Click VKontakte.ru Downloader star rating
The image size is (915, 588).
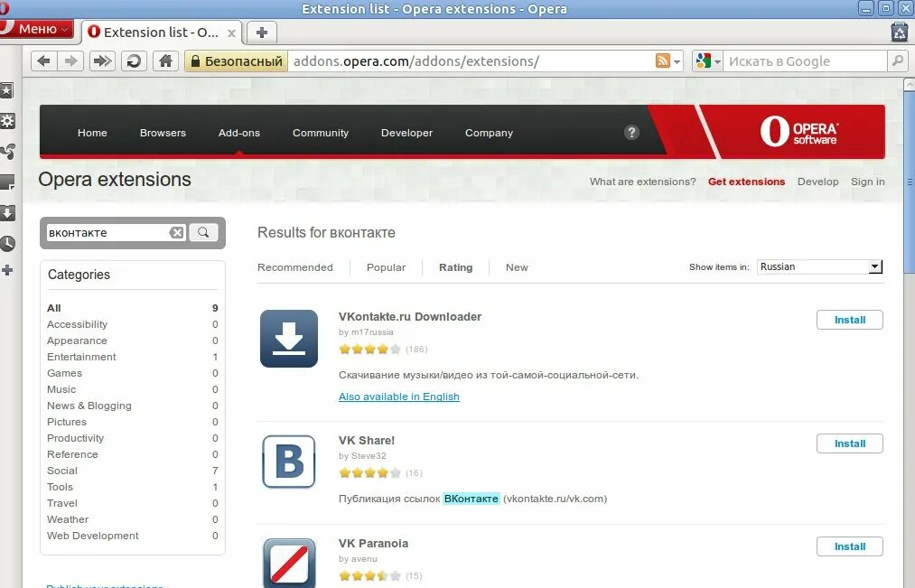[370, 349]
